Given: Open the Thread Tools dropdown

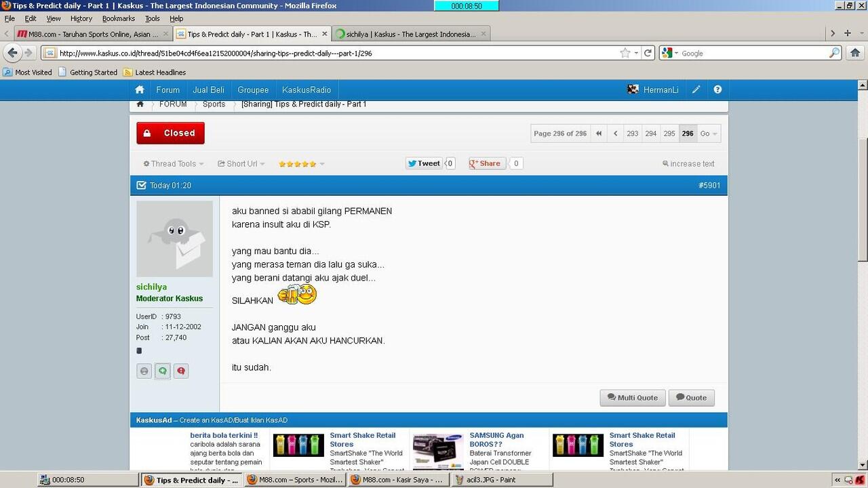Looking at the screenshot, I should 174,164.
